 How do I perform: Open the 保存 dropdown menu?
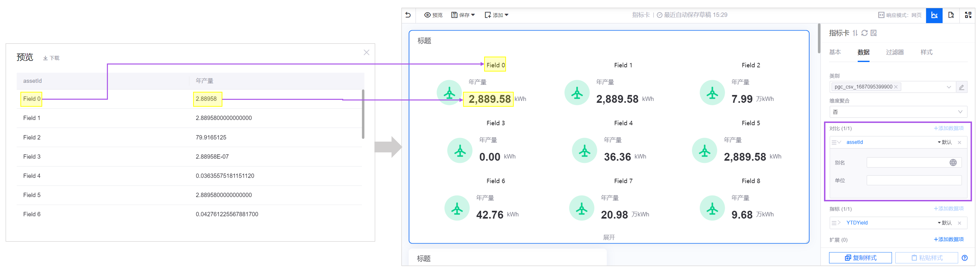tap(463, 15)
